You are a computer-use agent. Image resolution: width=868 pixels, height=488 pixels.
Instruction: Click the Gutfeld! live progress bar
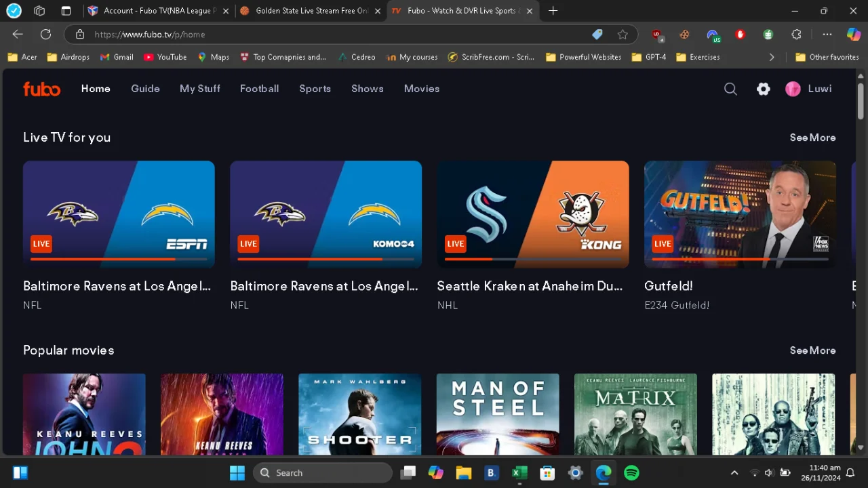tap(740, 259)
